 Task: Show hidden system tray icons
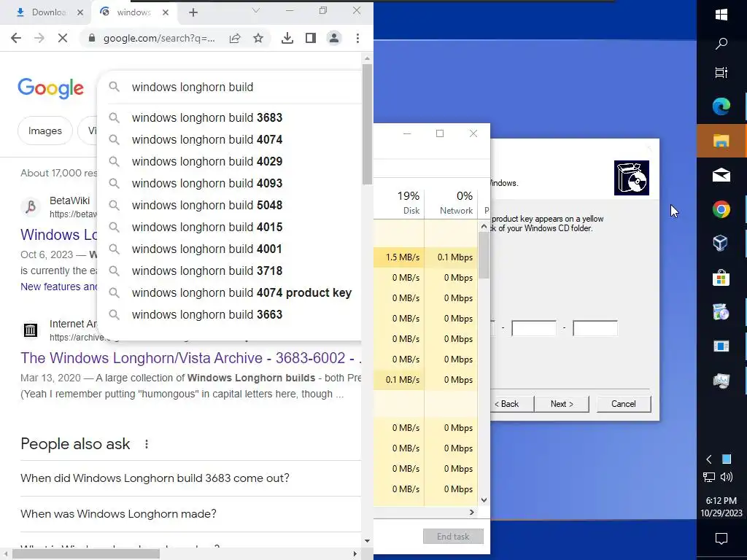pyautogui.click(x=709, y=459)
